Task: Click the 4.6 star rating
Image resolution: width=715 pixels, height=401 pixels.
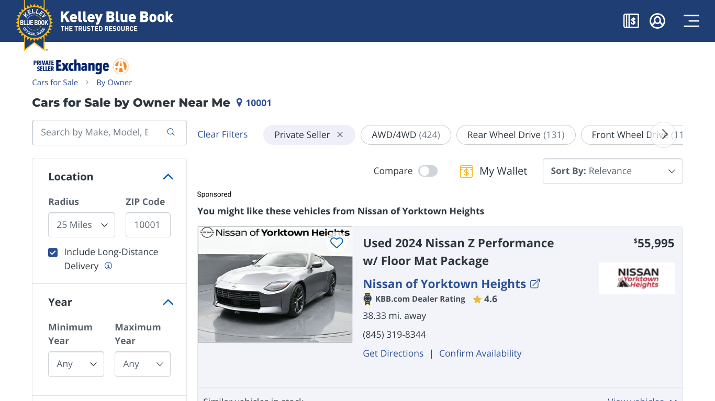Action: pos(485,299)
